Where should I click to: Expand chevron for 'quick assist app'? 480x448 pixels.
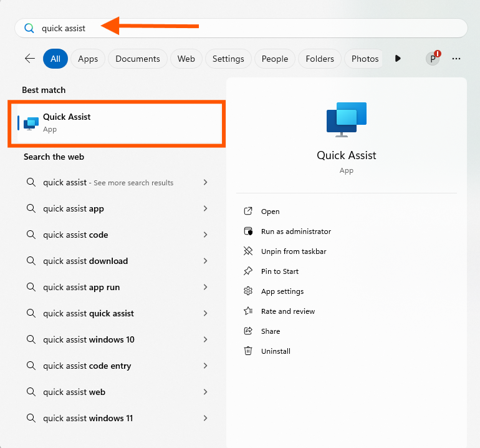[x=206, y=208]
